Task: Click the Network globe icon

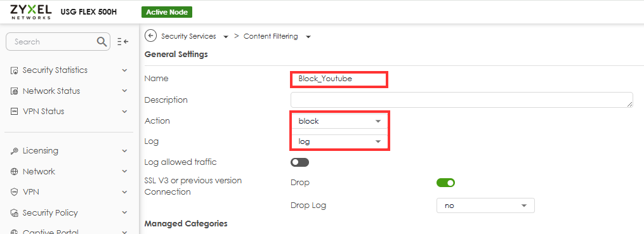Action: [14, 172]
